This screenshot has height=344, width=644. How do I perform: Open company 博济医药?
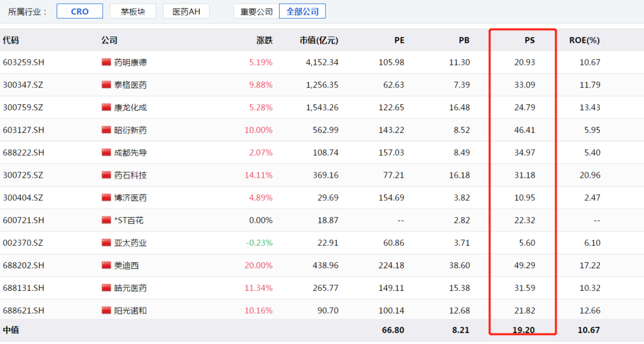(130, 198)
